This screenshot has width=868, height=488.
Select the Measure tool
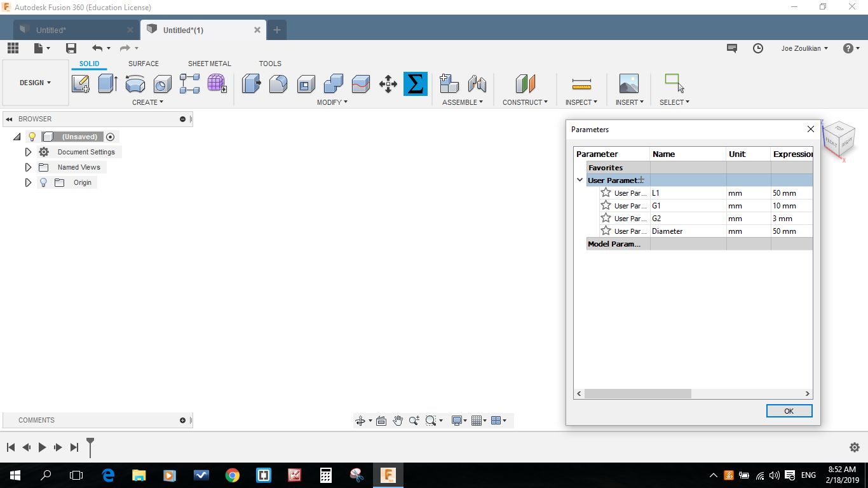click(581, 83)
